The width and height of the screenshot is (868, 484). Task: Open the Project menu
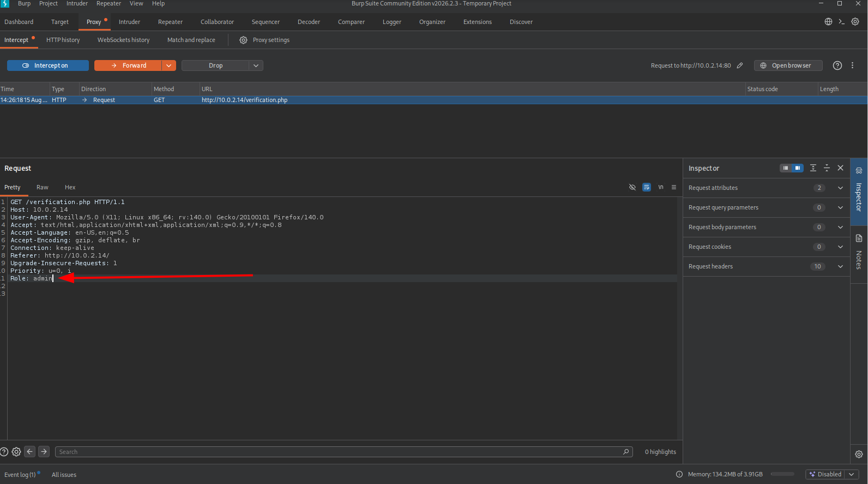pyautogui.click(x=49, y=3)
